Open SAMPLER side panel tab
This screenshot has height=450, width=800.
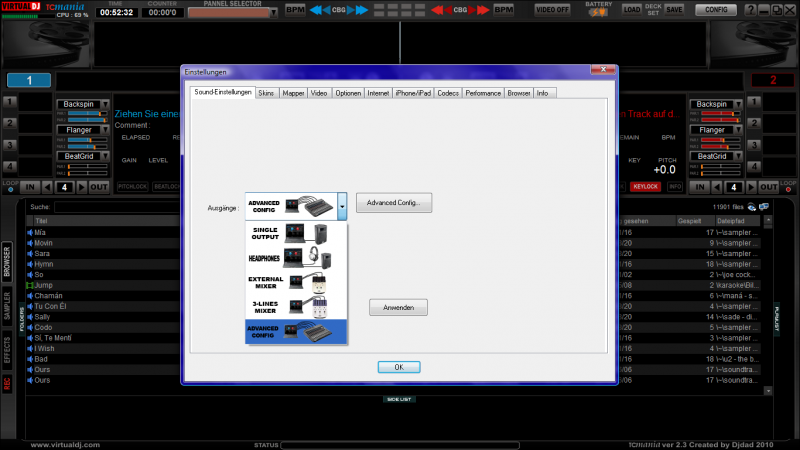7,306
